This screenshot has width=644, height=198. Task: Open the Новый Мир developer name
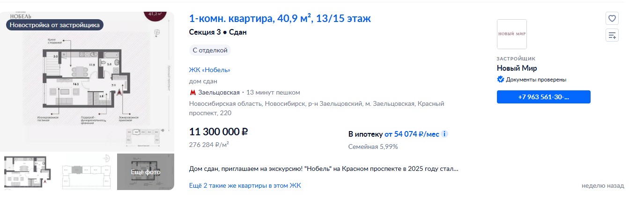(517, 68)
